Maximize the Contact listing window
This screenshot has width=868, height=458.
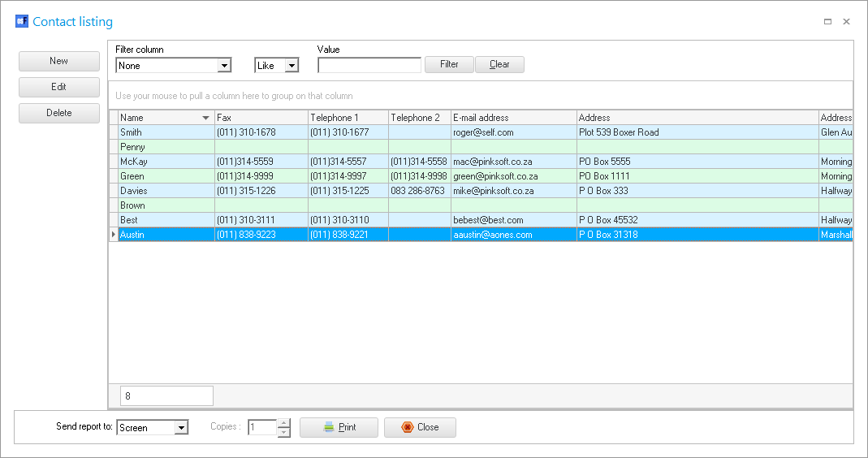[x=827, y=22]
